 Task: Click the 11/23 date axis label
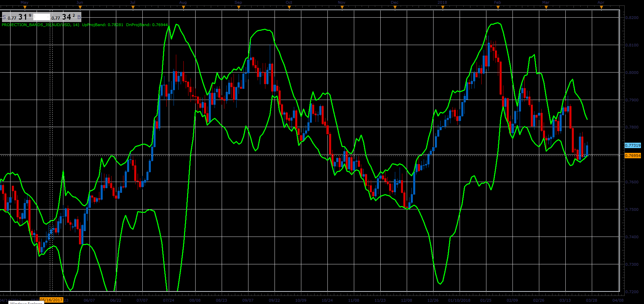pos(380,300)
